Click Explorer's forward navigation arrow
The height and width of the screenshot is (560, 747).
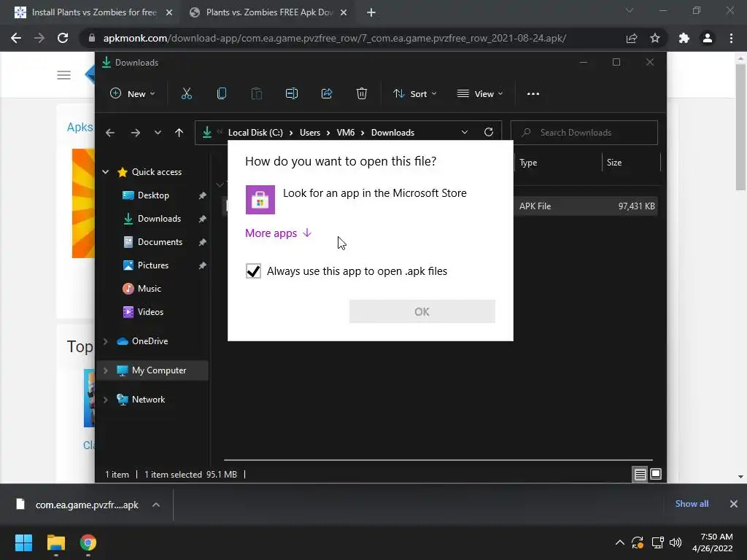(x=135, y=133)
